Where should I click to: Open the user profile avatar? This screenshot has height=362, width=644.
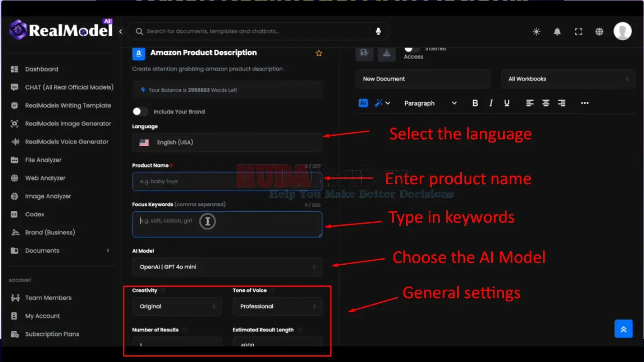[x=622, y=31]
